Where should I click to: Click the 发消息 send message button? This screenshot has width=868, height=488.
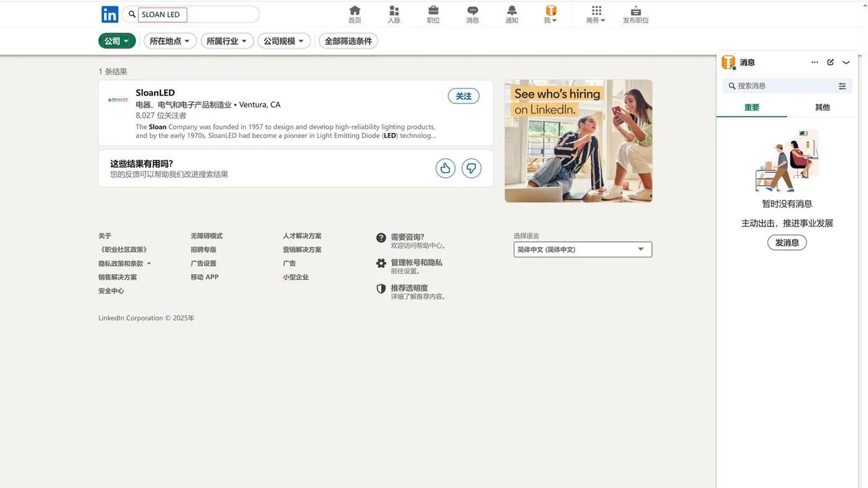[787, 243]
